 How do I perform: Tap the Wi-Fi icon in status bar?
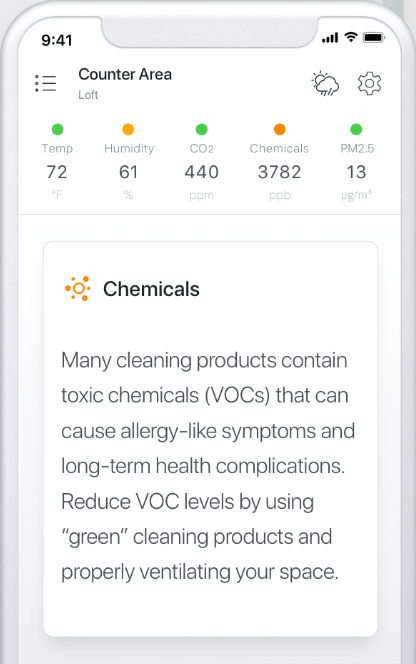[x=351, y=37]
